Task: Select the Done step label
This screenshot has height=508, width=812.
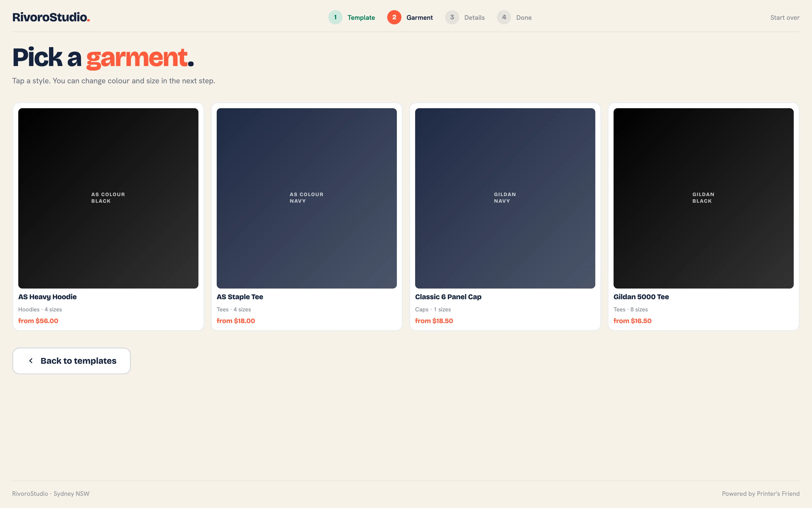Action: (524, 18)
